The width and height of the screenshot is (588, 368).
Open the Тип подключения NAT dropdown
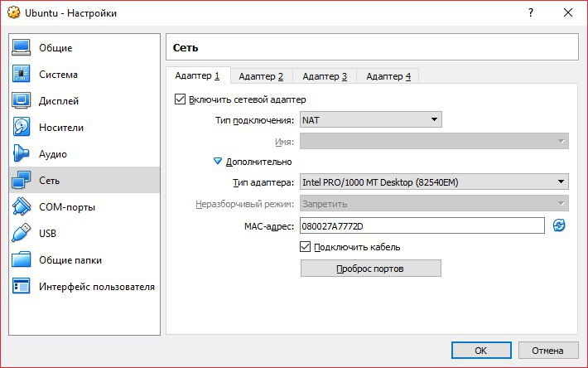pos(371,119)
